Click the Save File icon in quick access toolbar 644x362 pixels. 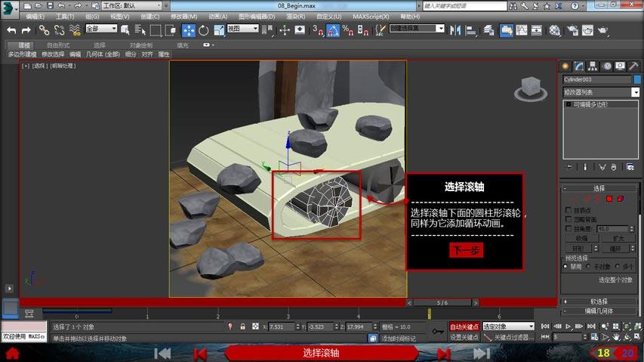[50, 6]
